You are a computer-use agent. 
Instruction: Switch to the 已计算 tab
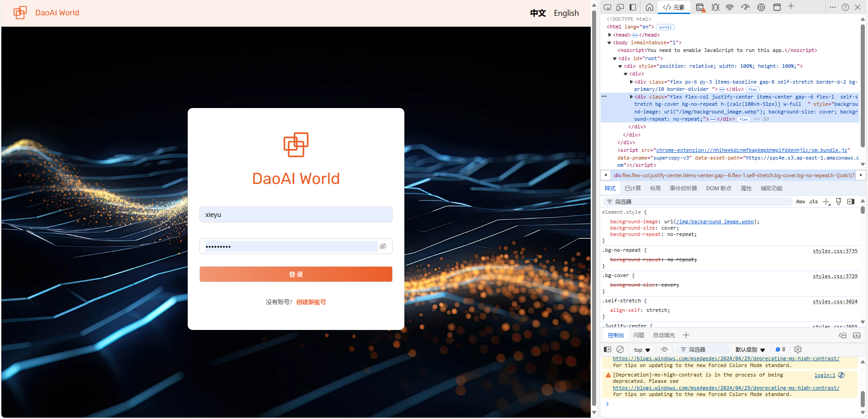(x=632, y=188)
